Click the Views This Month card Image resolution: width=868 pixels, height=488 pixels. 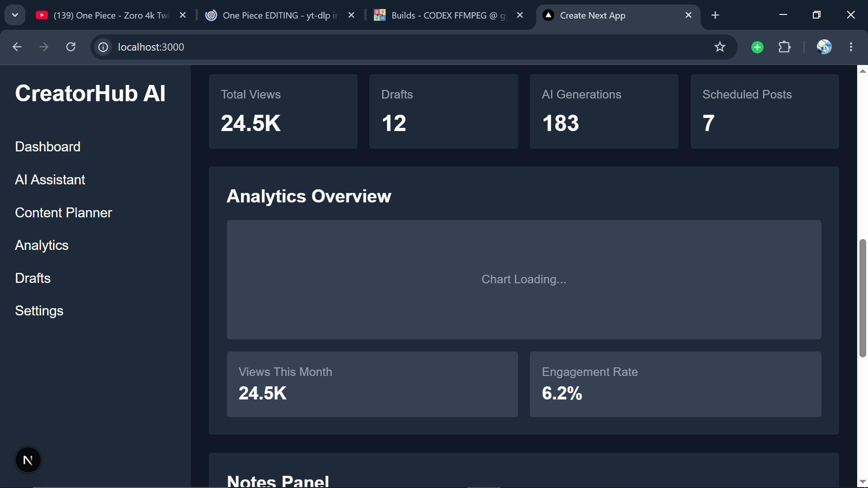point(373,385)
